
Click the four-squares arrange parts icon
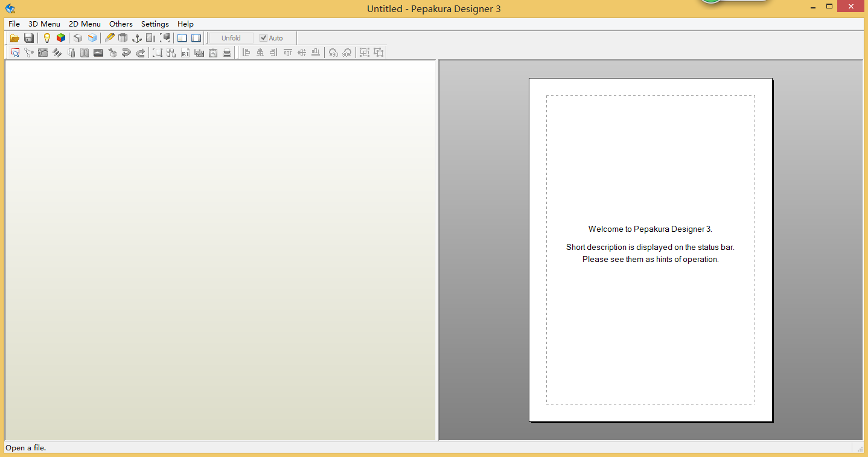pos(171,53)
